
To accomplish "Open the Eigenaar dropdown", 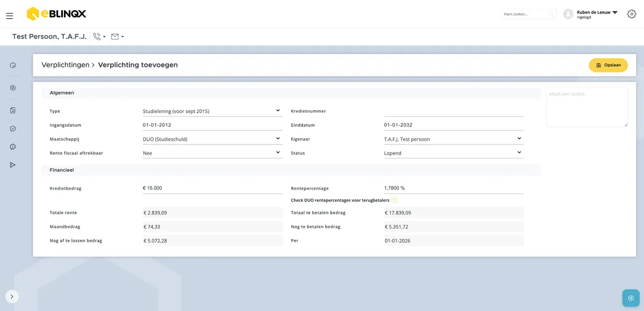I will pos(454,139).
